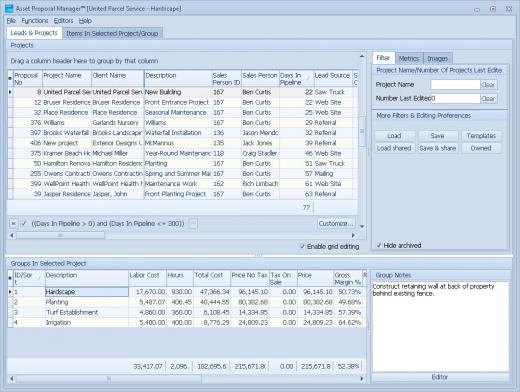Viewport: 520px width, 392px height.
Task: Click the Client Name column header
Action: pyautogui.click(x=117, y=79)
